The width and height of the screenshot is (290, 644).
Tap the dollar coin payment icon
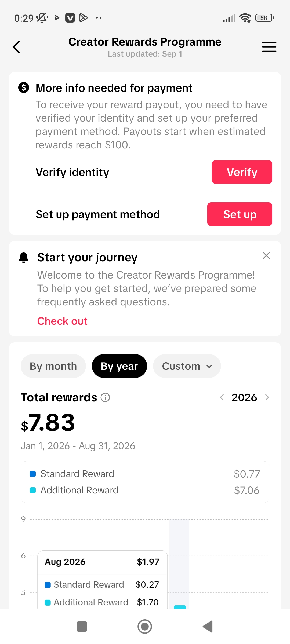click(x=24, y=87)
